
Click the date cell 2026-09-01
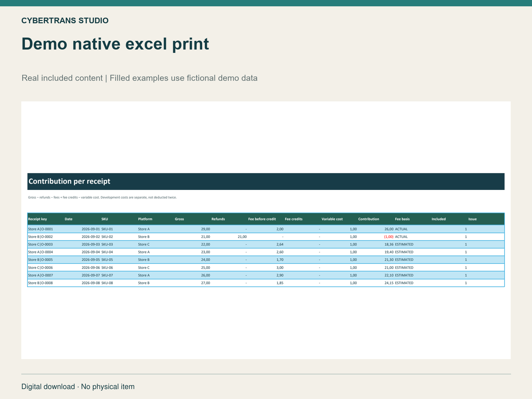tap(91, 229)
